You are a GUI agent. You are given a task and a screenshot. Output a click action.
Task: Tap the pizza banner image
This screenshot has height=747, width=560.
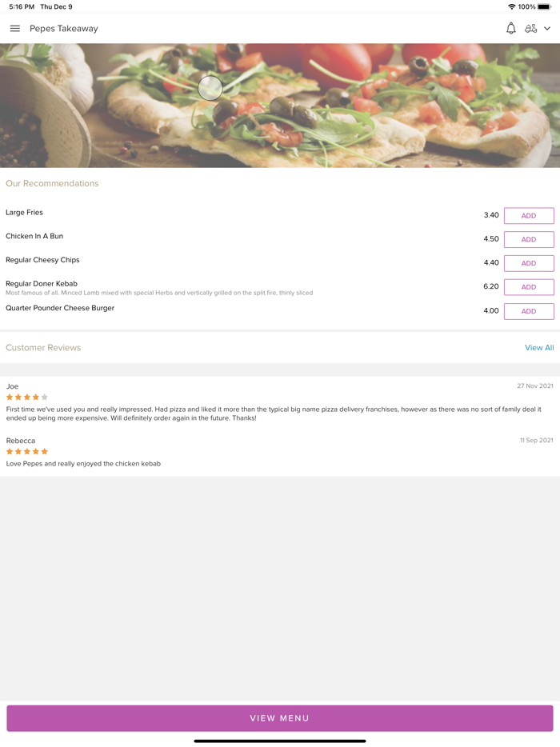tap(280, 106)
